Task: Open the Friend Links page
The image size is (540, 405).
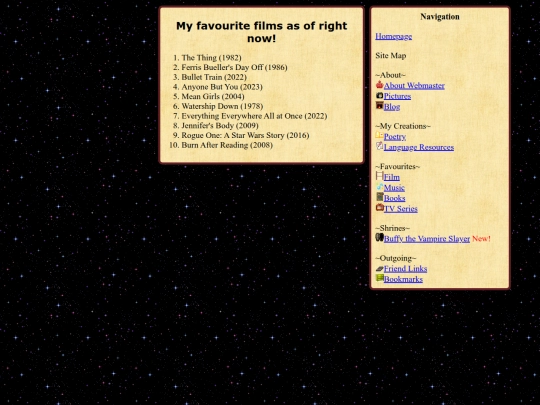Action: pos(405,269)
